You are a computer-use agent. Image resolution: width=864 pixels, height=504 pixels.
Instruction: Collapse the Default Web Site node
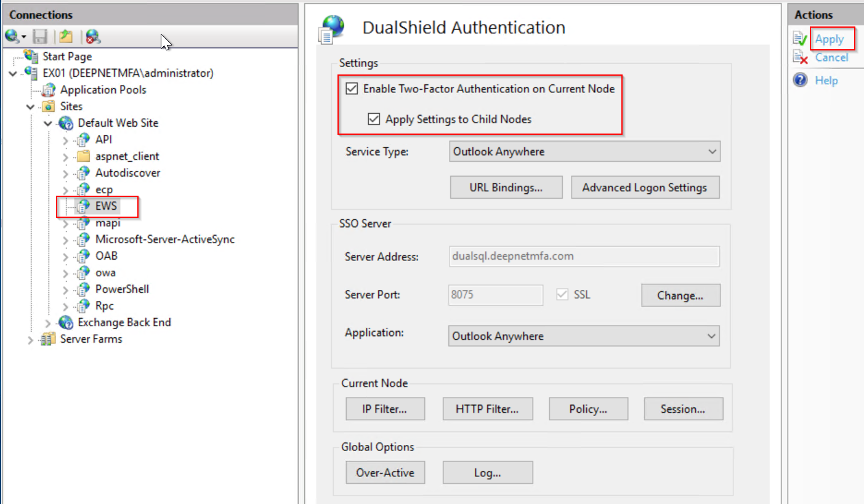coord(48,123)
